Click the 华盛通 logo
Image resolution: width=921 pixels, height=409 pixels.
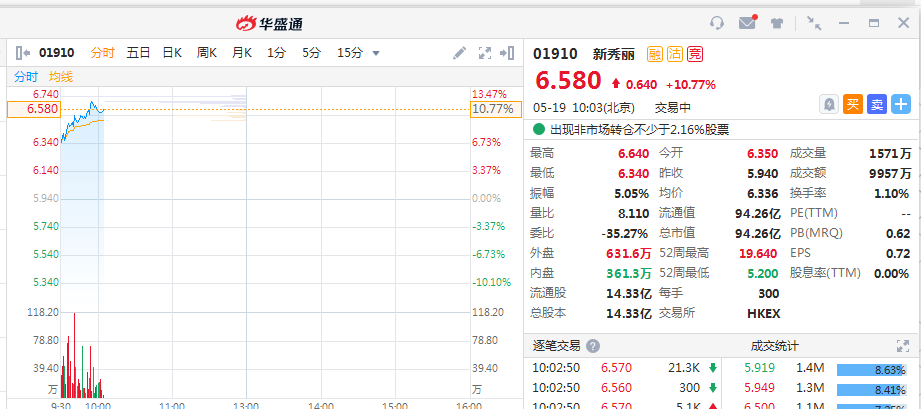(x=270, y=24)
